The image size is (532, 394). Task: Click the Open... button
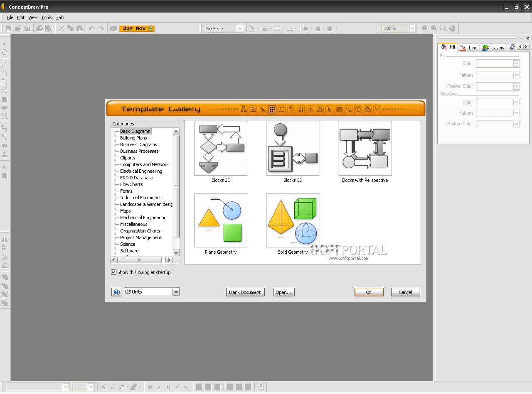(284, 292)
